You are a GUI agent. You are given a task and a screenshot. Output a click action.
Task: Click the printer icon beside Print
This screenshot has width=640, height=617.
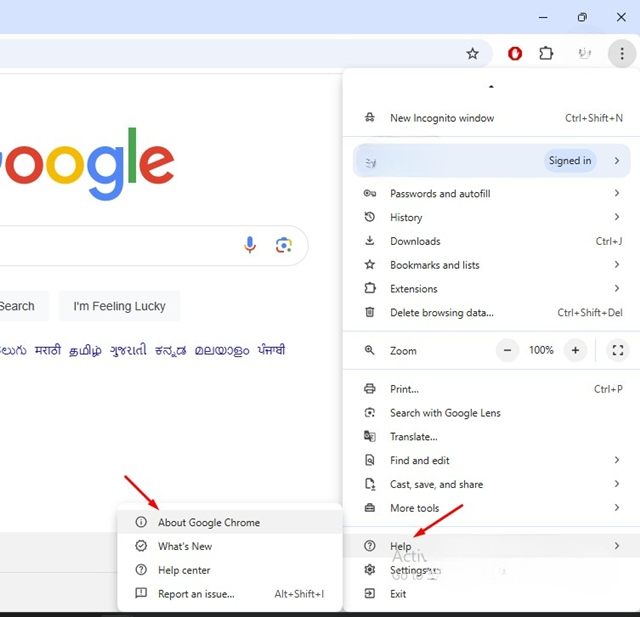[x=369, y=388]
